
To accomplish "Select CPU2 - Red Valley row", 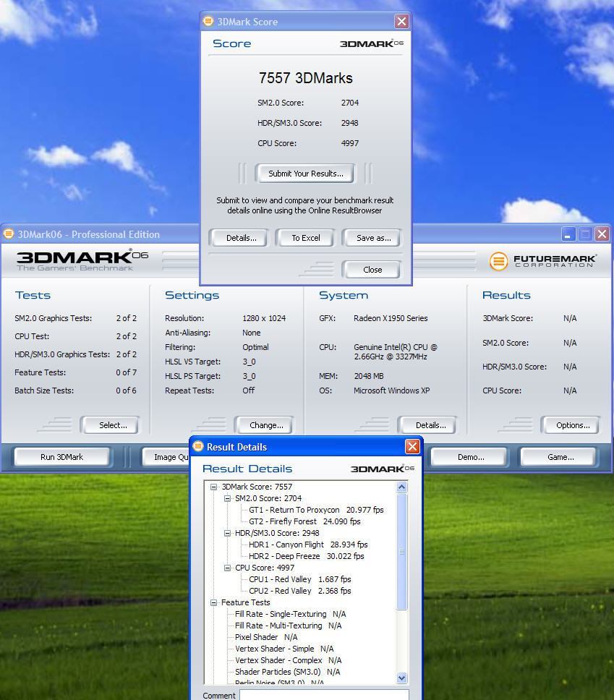I will 299,591.
